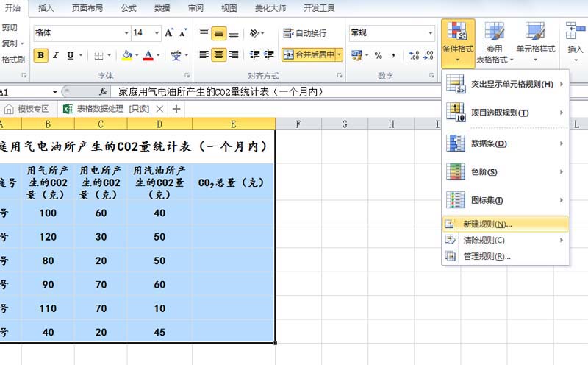Click the new sheet tab plus button
The width and height of the screenshot is (588, 365).
(x=176, y=109)
